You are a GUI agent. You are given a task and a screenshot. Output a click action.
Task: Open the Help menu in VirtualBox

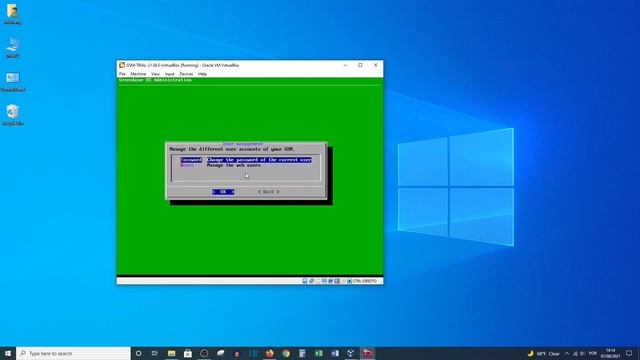click(202, 74)
